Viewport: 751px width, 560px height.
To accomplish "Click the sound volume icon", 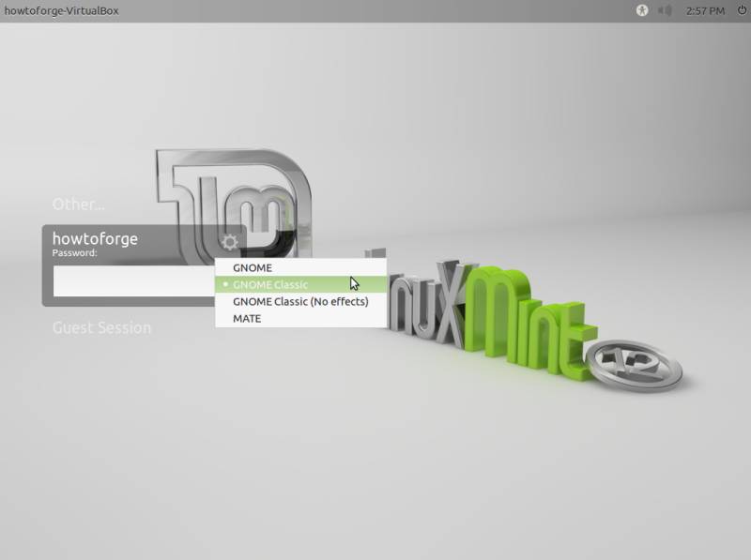I will coord(665,10).
